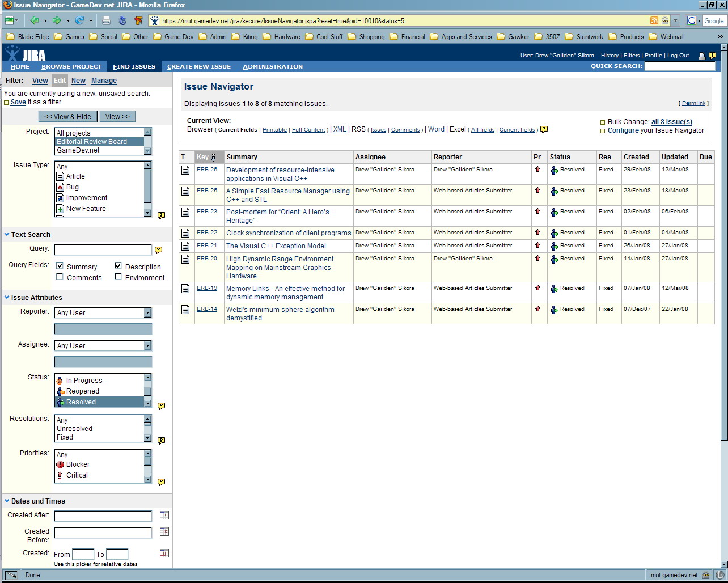Enable the Comments query field checkbox
This screenshot has width=728, height=583.
click(x=60, y=277)
